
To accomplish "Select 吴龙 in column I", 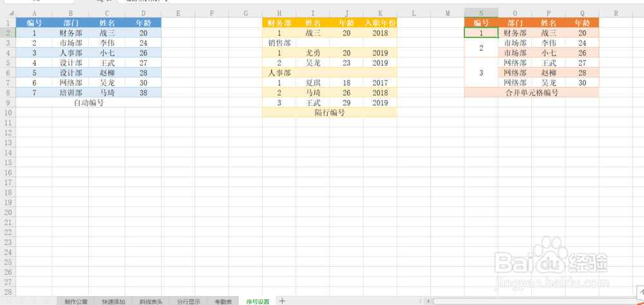I will tap(312, 63).
